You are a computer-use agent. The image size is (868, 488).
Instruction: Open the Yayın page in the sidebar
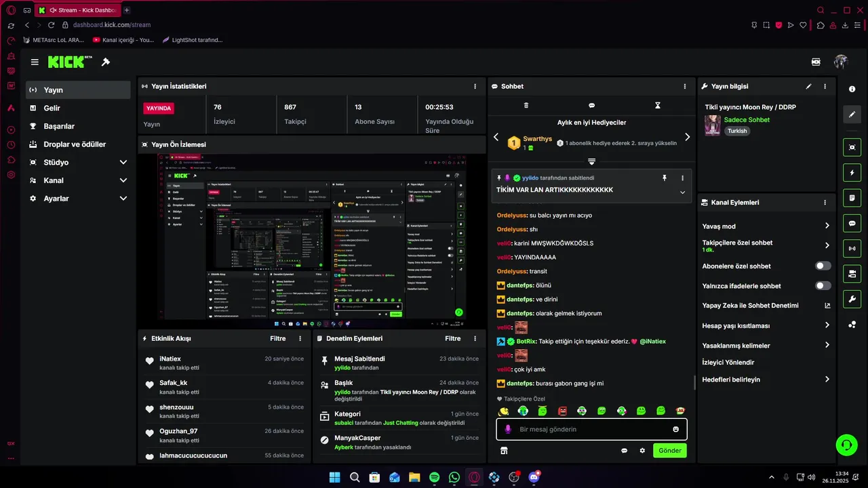click(78, 90)
